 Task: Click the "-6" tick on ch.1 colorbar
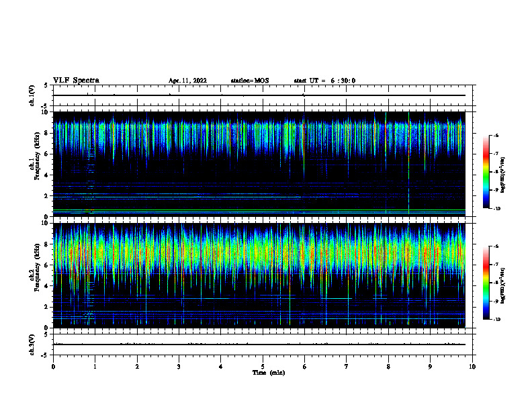496,136
